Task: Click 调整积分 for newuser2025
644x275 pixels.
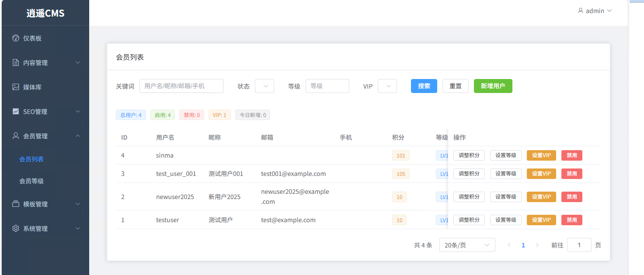Action: [x=469, y=197]
